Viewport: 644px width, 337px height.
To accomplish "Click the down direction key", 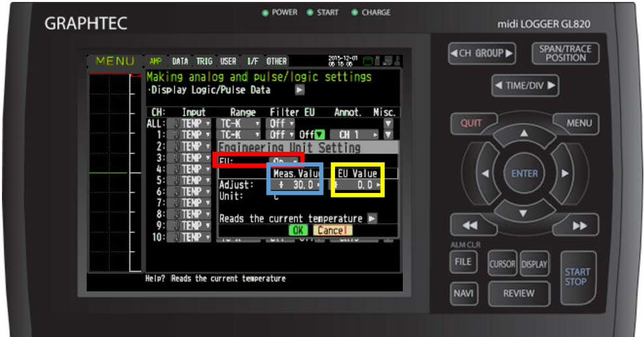I will coord(523,213).
